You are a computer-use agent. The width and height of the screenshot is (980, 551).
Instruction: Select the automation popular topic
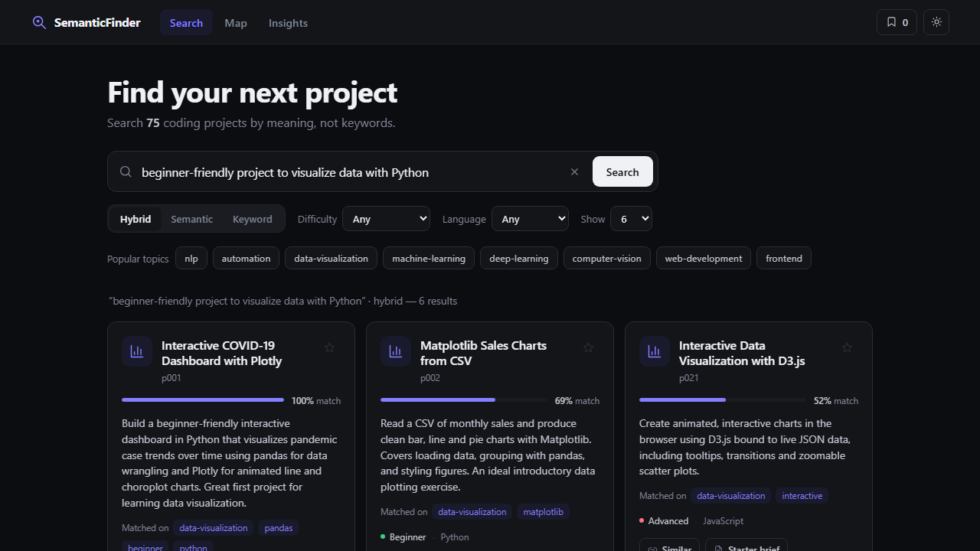point(246,258)
